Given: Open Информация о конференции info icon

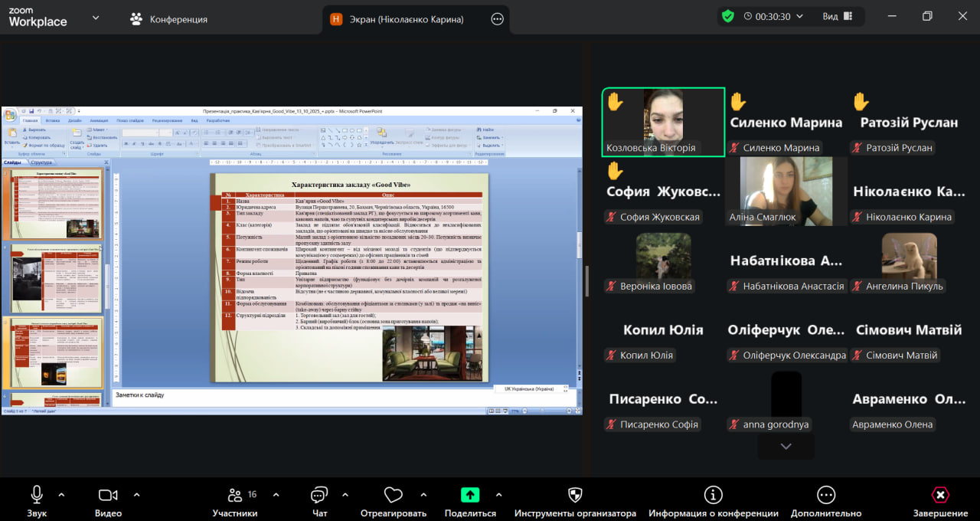Looking at the screenshot, I should click(x=713, y=495).
